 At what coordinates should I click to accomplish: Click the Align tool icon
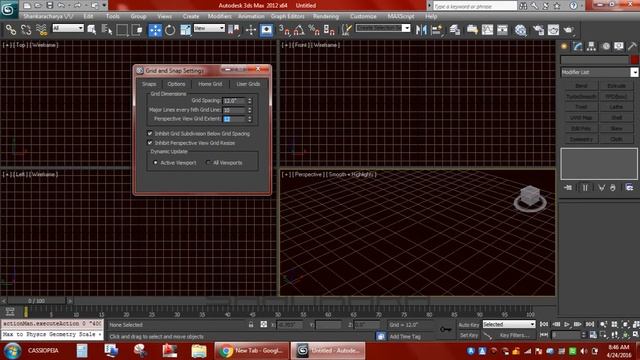pyautogui.click(x=436, y=30)
